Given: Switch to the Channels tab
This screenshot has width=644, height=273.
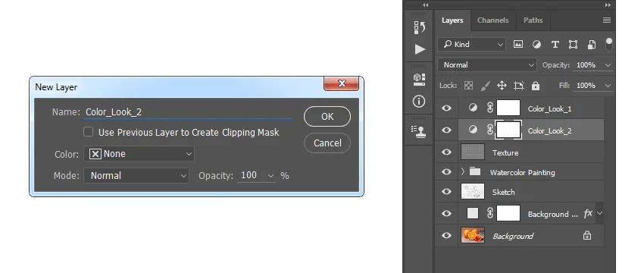Looking at the screenshot, I should coord(493,20).
